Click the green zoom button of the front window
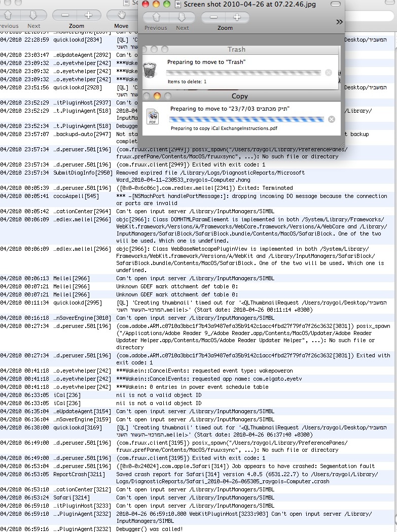Image resolution: width=397 pixels, height=532 pixels. coord(167,4)
